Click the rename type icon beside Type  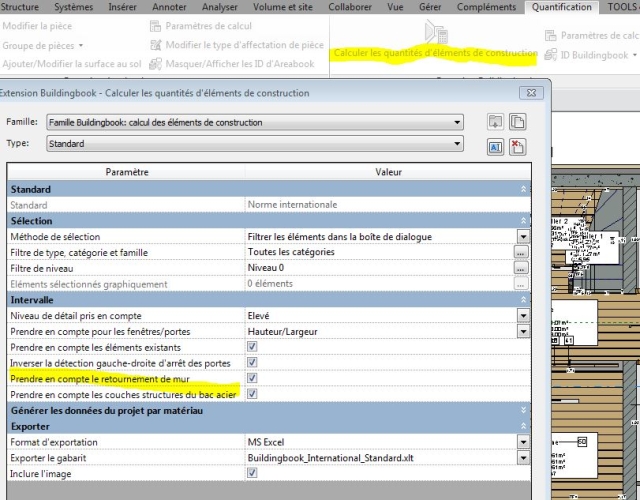pyautogui.click(x=496, y=147)
